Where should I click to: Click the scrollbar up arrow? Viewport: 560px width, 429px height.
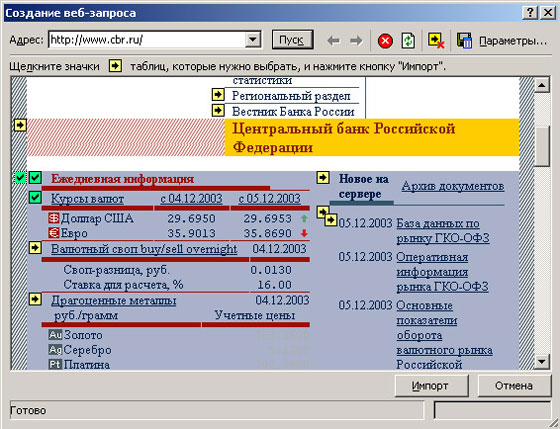542,85
